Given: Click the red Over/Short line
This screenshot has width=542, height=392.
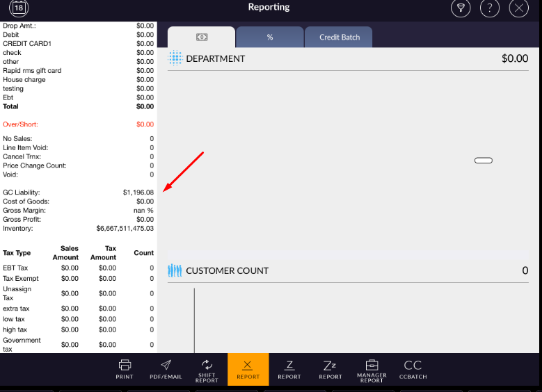Looking at the screenshot, I should [x=78, y=124].
